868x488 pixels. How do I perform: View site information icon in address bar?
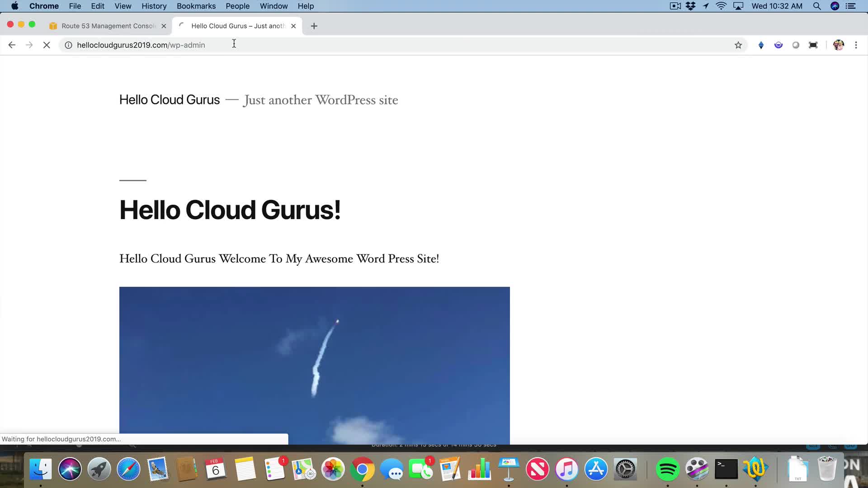pyautogui.click(x=68, y=45)
